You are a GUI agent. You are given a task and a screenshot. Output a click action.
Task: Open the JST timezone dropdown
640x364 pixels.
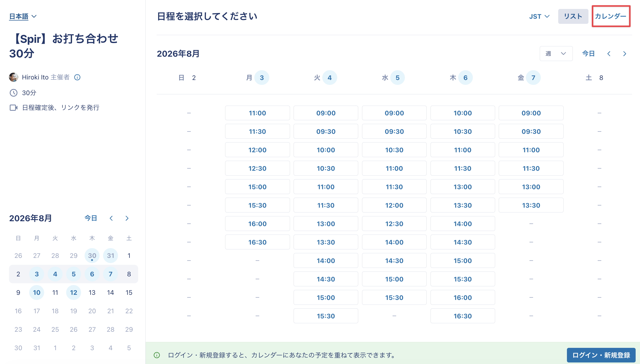pos(539,16)
